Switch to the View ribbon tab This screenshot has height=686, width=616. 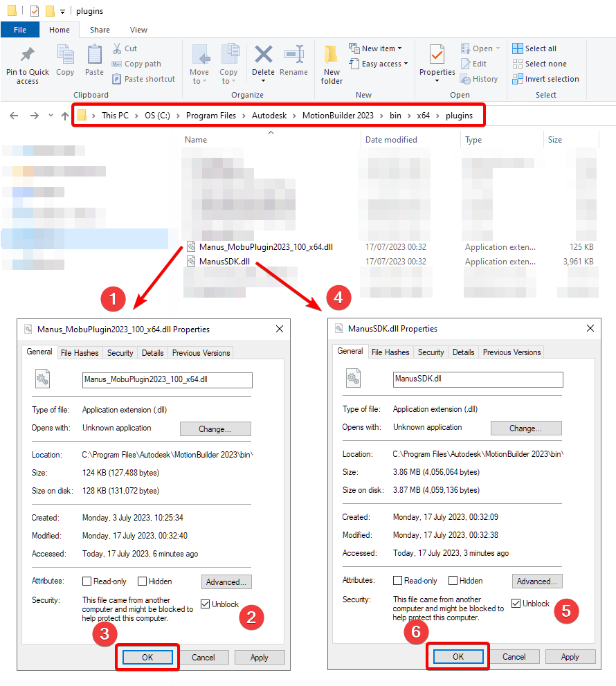click(138, 30)
